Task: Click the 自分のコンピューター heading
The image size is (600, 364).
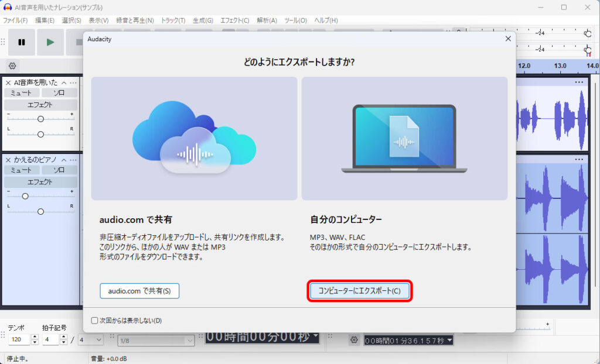Action: point(346,219)
